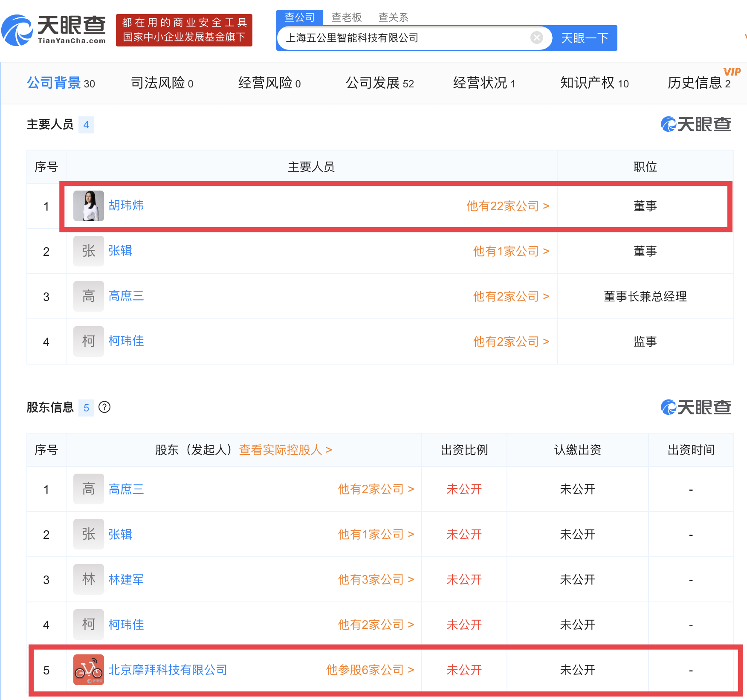747x700 pixels.
Task: Click 职位 column header in personnel table
Action: tap(645, 167)
